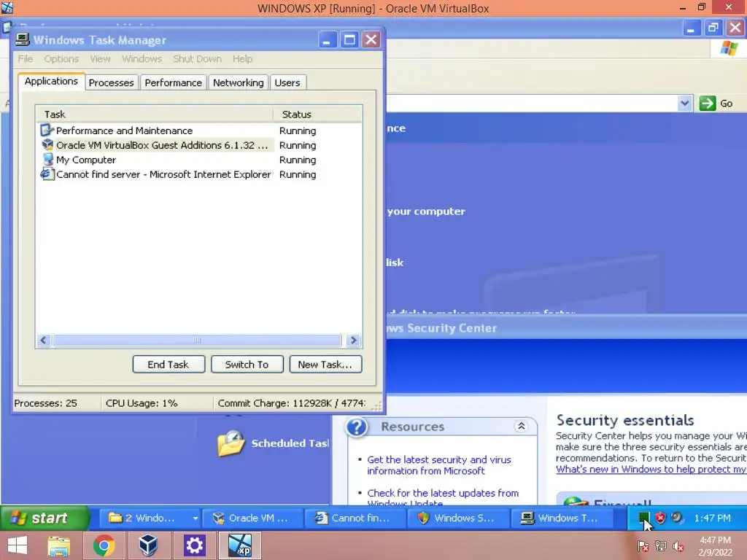Click the VirtualBox icon in host title bar
Viewport: 747px width, 560px height.
pyautogui.click(x=7, y=7)
